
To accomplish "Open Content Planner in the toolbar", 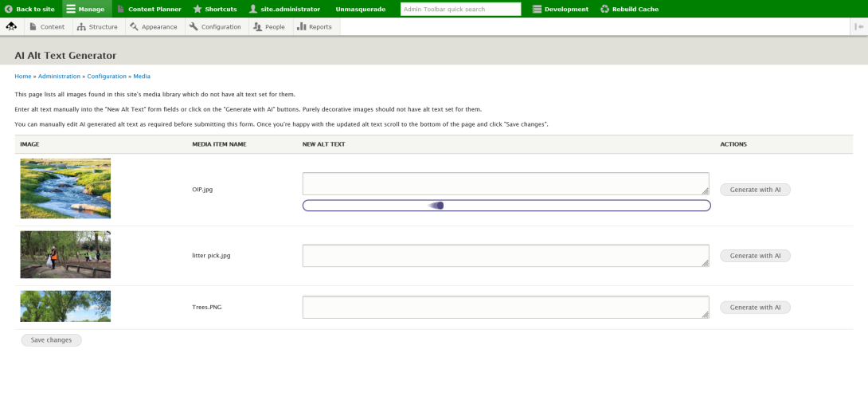I will point(149,9).
